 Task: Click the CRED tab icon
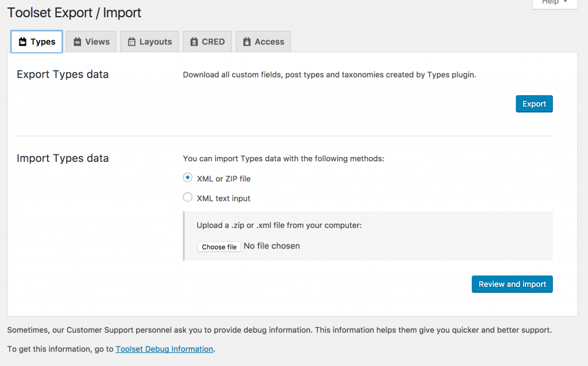pyautogui.click(x=194, y=41)
